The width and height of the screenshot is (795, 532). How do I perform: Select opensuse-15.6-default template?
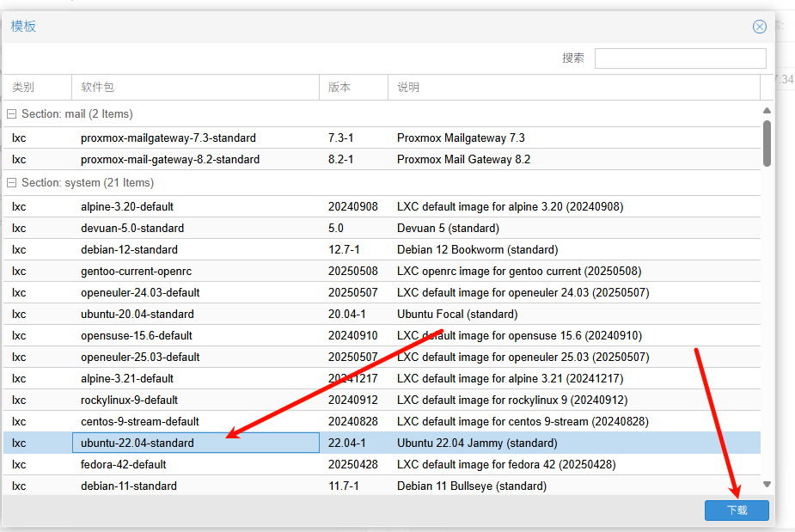tap(382, 336)
